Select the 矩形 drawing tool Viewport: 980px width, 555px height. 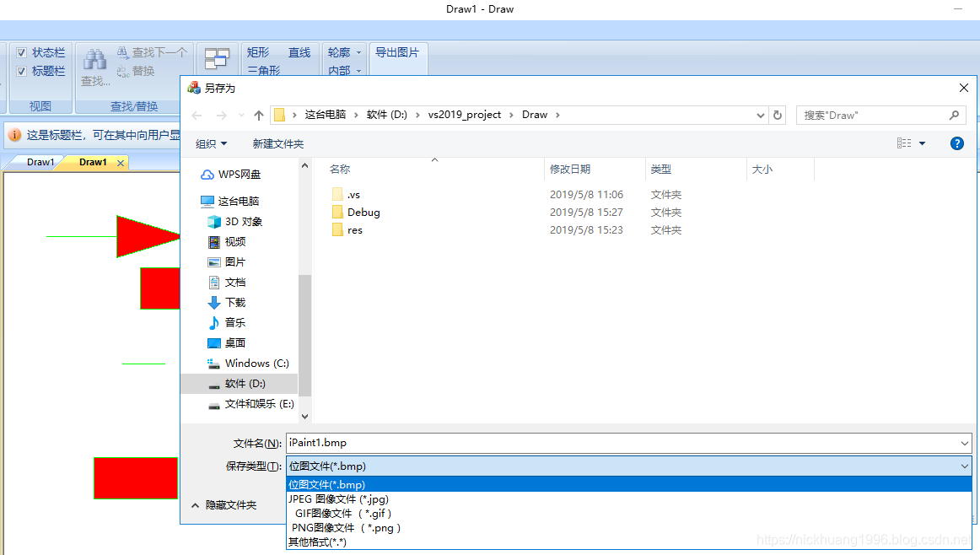coord(258,52)
